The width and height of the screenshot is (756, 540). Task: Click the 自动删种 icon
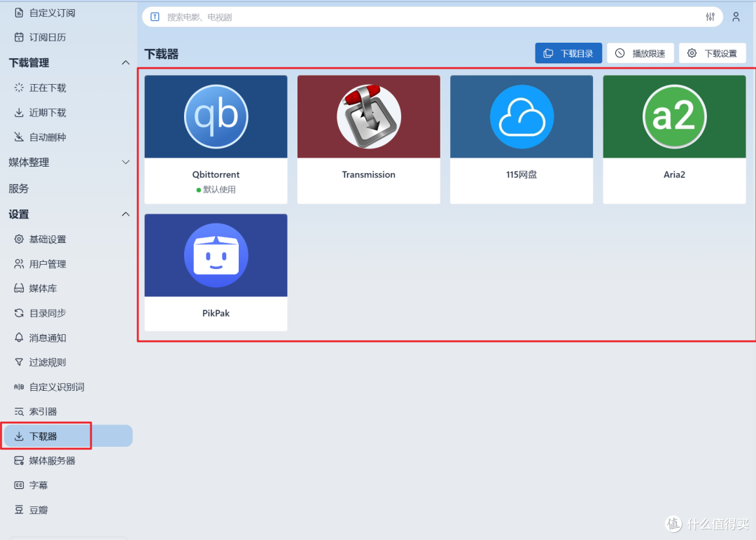[x=19, y=137]
